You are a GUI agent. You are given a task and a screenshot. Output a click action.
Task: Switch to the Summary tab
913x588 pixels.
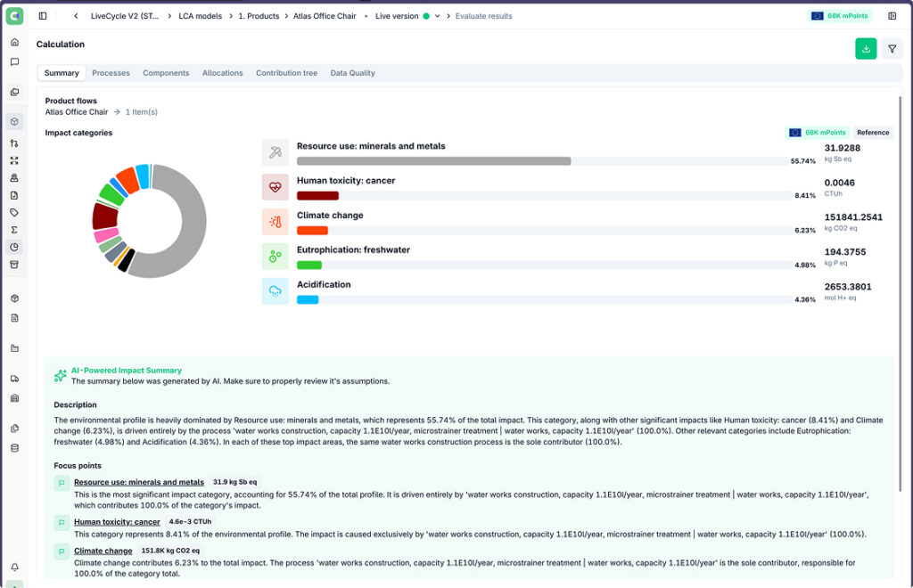click(x=62, y=73)
